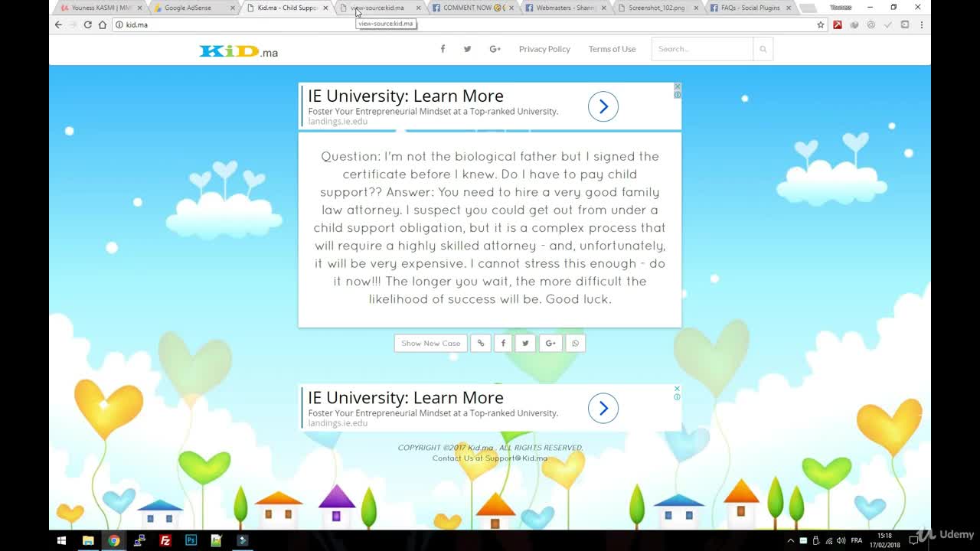Click bottom ad landings.ie.edu URL
980x551 pixels.
[338, 423]
